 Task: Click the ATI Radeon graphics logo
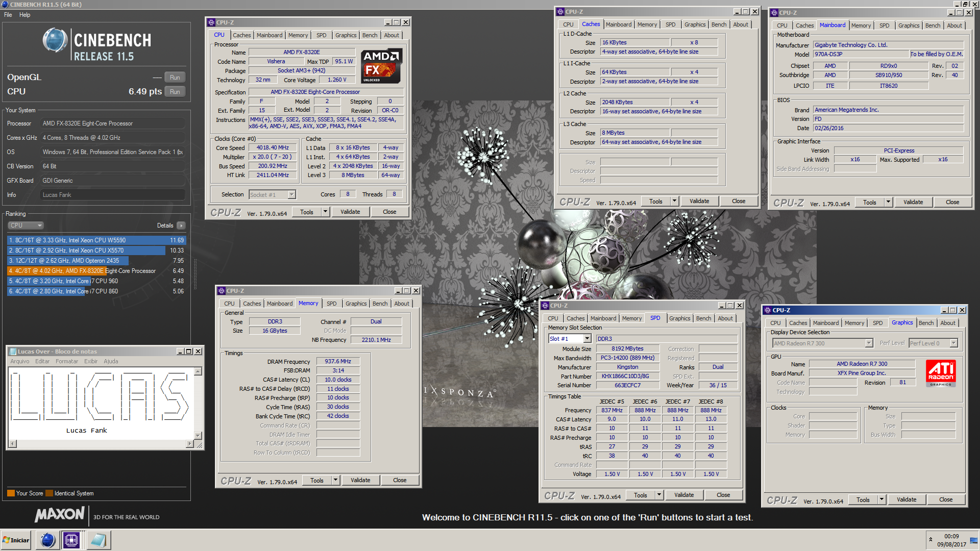tap(941, 373)
